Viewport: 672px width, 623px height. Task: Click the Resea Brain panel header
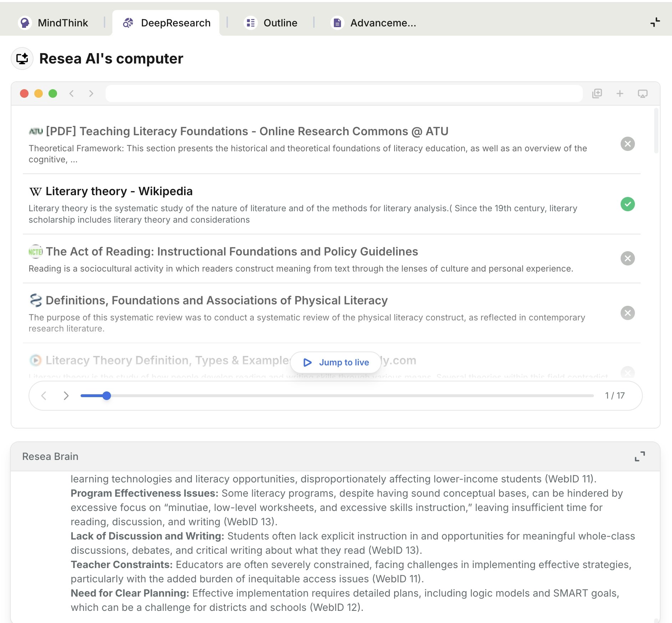click(335, 456)
